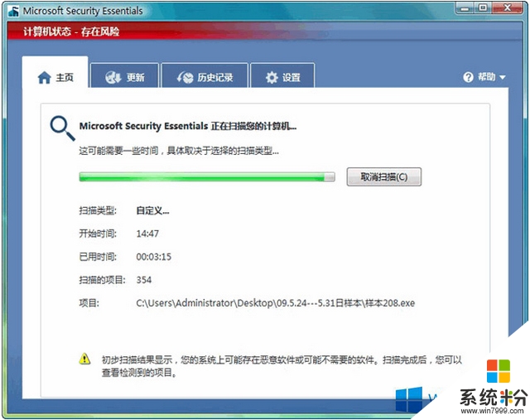Click the 扫描类型: label

[x=98, y=210]
